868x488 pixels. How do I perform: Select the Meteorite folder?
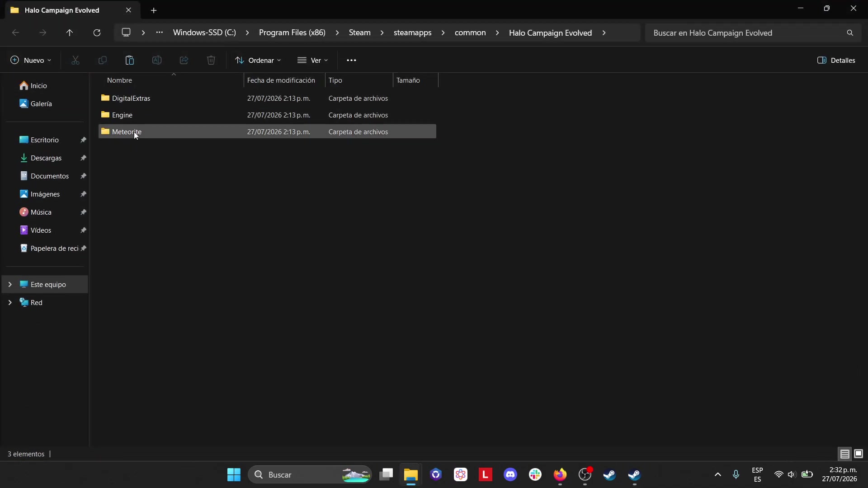[x=267, y=131]
